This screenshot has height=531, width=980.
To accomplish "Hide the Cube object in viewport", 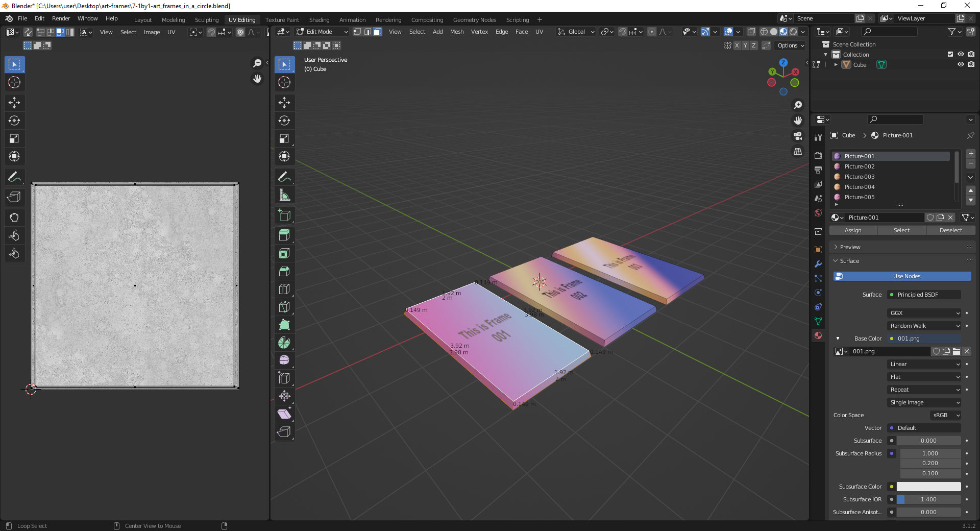I will [x=961, y=65].
